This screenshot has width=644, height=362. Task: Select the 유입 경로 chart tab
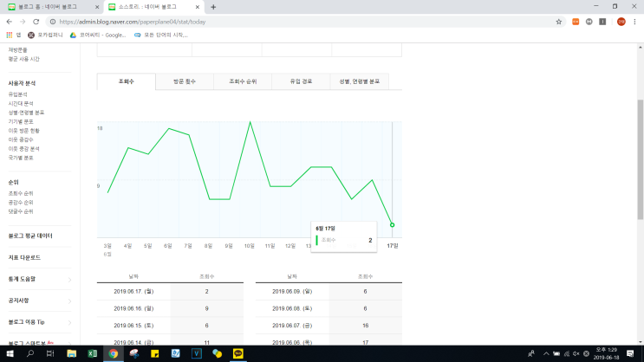pyautogui.click(x=301, y=81)
